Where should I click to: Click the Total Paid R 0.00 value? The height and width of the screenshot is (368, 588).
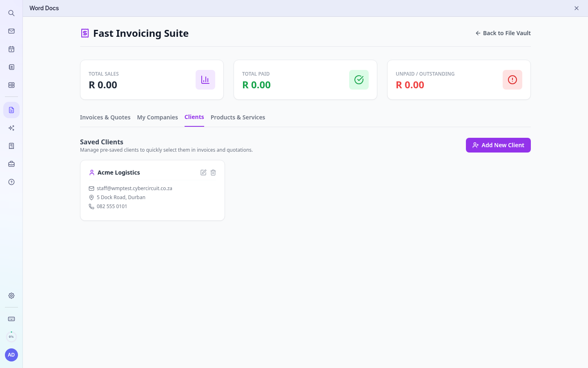tap(256, 85)
